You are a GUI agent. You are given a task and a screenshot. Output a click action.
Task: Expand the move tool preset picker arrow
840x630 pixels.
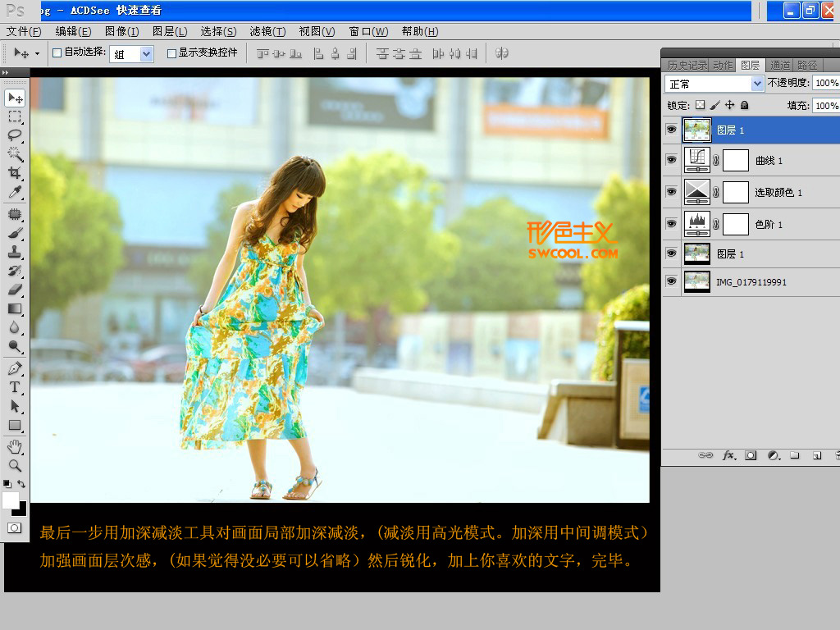(37, 54)
